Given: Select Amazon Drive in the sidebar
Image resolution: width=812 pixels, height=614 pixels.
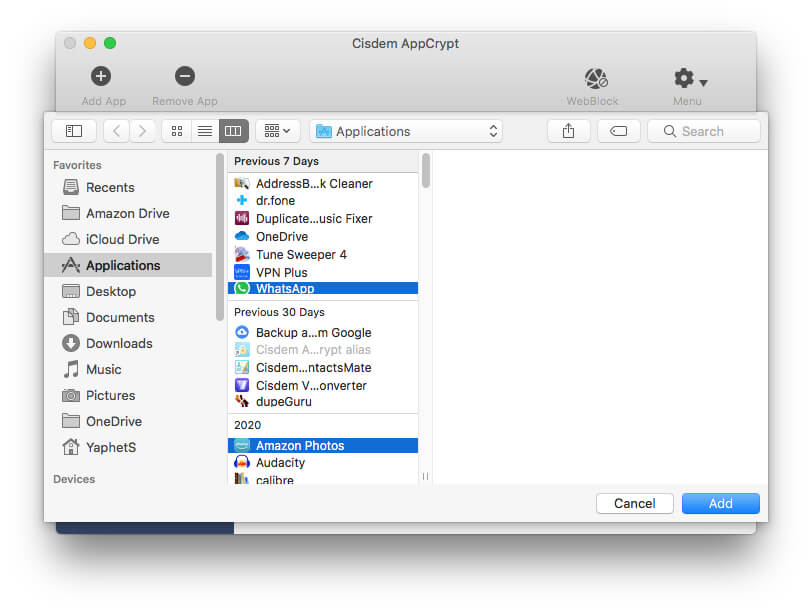Looking at the screenshot, I should pyautogui.click(x=129, y=213).
